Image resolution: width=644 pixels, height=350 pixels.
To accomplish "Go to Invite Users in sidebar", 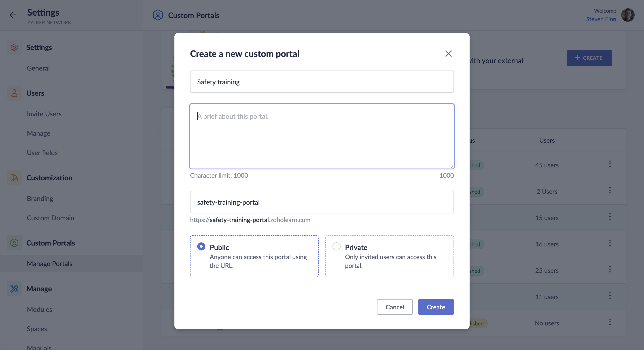I will 44,114.
